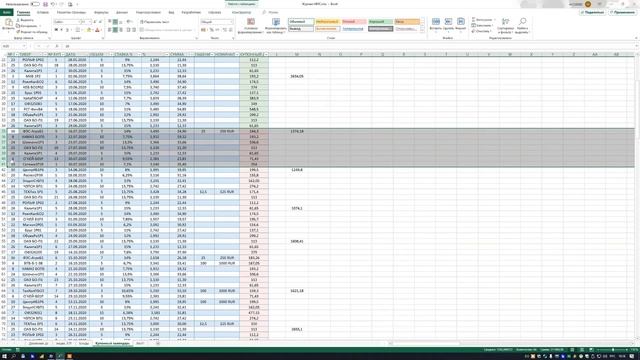Open the Данные ribbon tab

tap(122, 12)
